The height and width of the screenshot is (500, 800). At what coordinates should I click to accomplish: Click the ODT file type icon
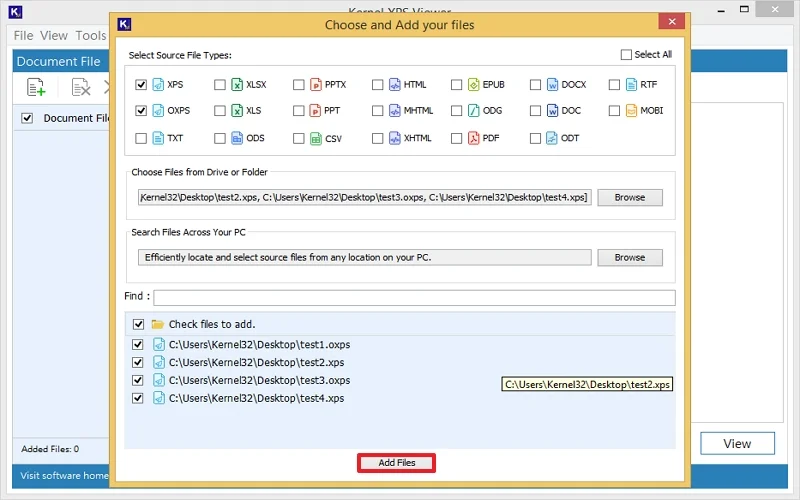(552, 138)
